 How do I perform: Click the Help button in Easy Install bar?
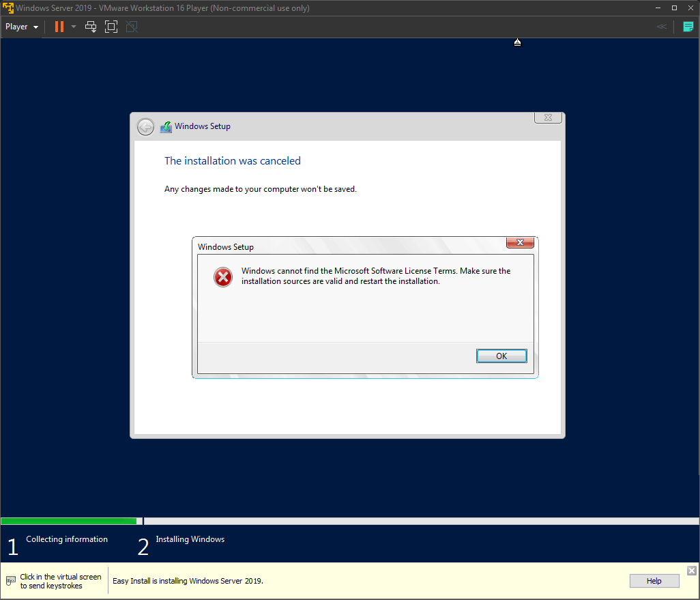click(x=654, y=581)
